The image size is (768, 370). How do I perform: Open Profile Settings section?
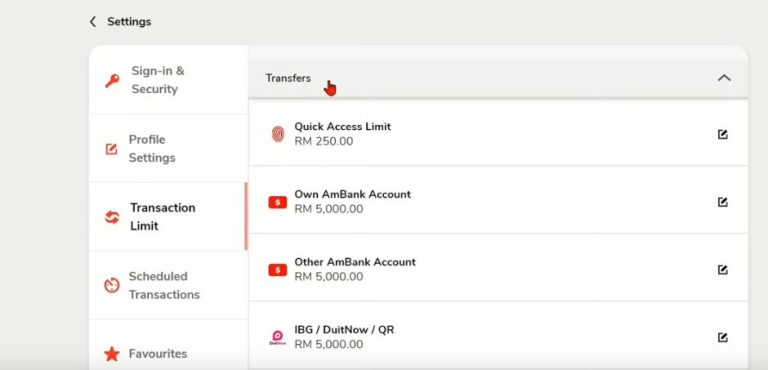tap(168, 148)
